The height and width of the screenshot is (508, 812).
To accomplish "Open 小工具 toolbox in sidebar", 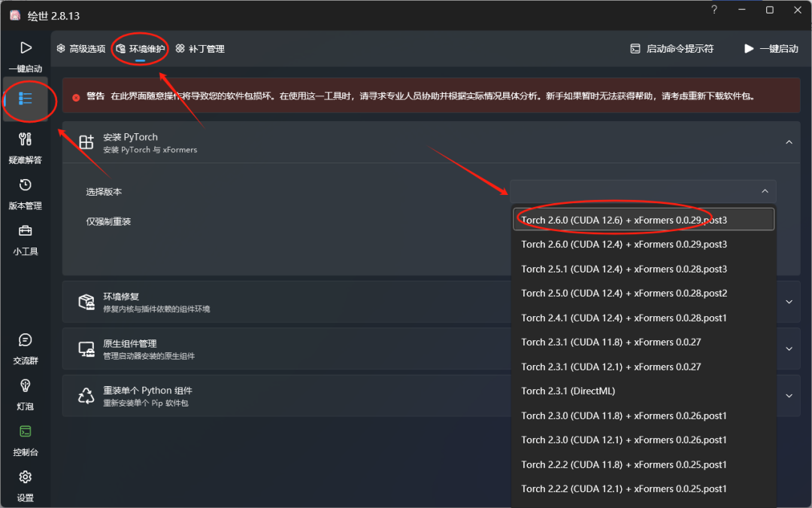I will 26,239.
